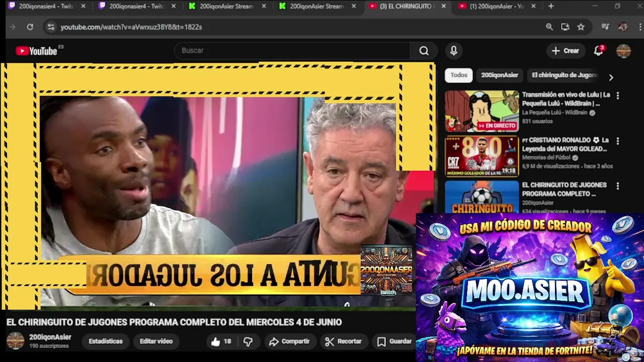Select the 200iqonAsier filter chip

tap(499, 75)
